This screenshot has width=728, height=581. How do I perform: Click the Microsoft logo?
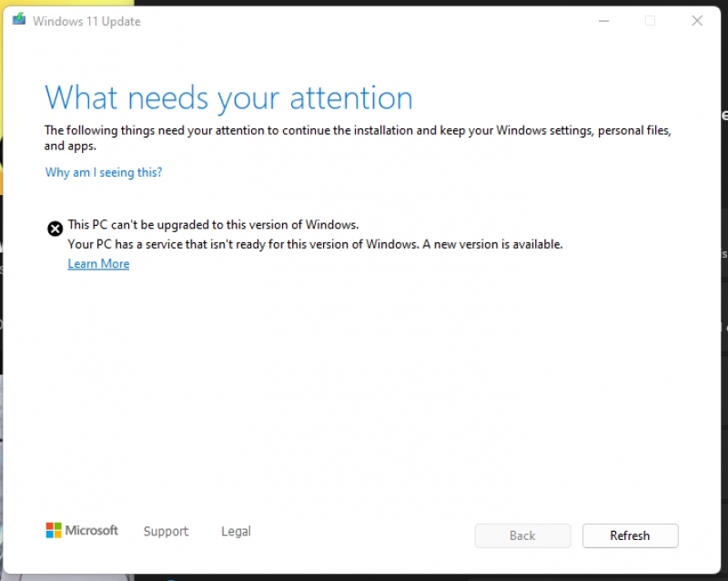point(82,530)
